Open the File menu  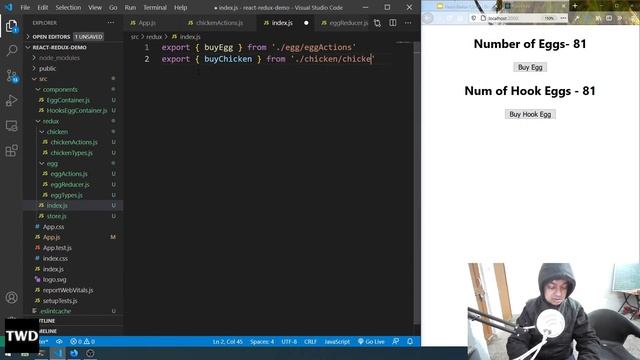point(25,7)
